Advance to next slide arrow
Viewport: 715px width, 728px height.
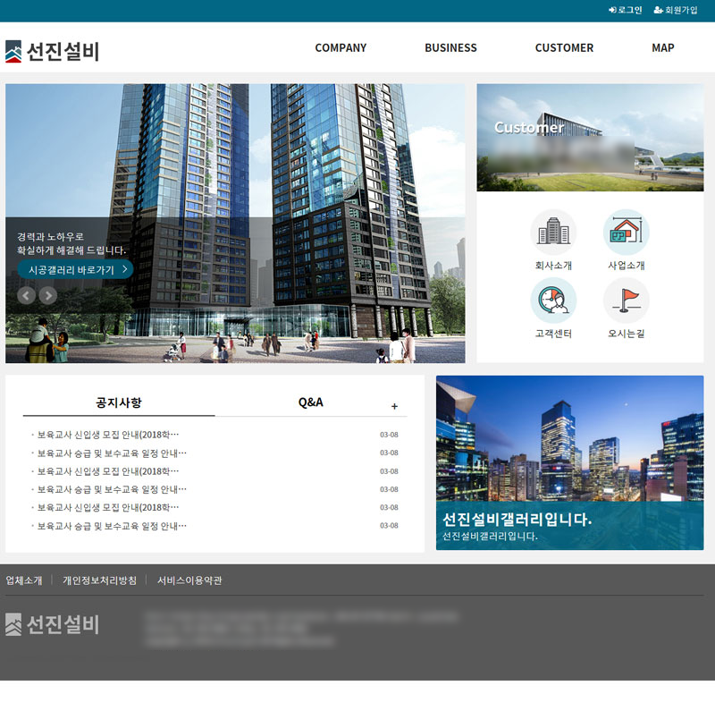click(x=48, y=295)
